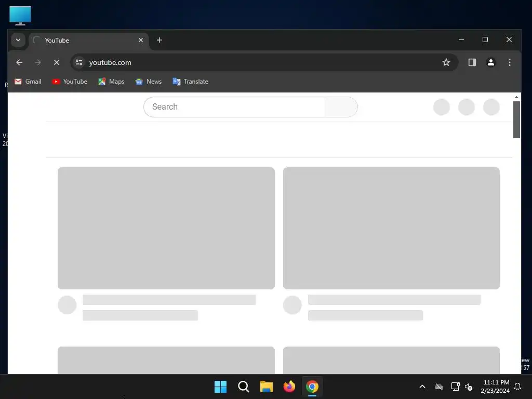Open the YouTube bookmark
532x399 pixels.
pyautogui.click(x=70, y=82)
